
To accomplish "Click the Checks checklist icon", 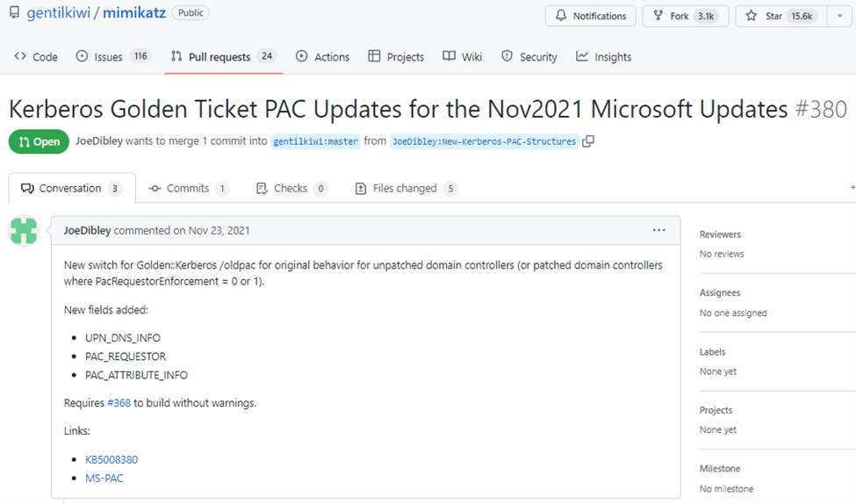I will click(x=262, y=189).
